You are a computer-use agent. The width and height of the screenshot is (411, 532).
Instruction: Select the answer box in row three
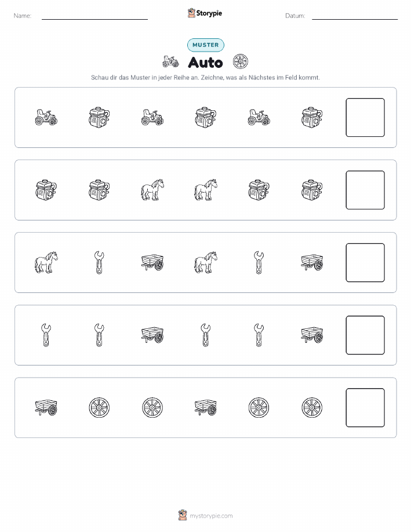tap(365, 263)
